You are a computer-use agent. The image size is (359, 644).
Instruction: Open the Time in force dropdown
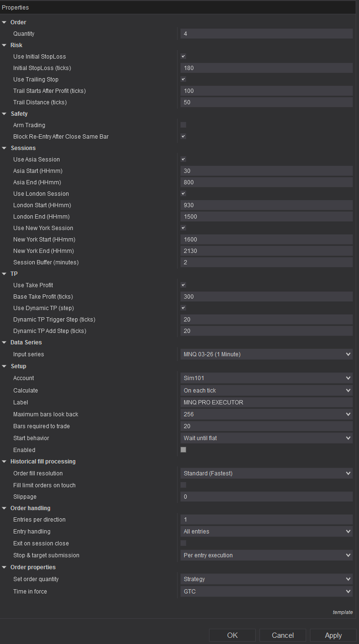266,592
